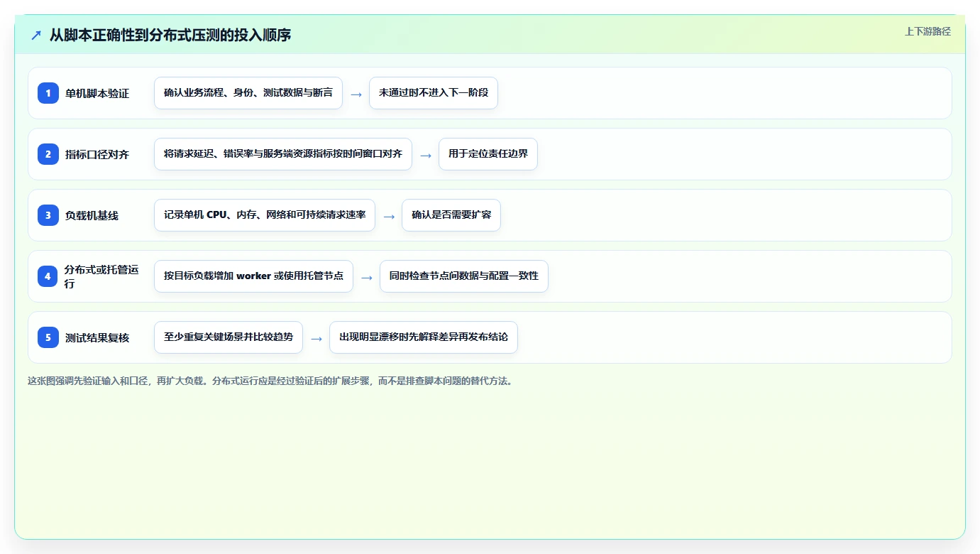Click the 测试结果复核 step title

coord(97,337)
